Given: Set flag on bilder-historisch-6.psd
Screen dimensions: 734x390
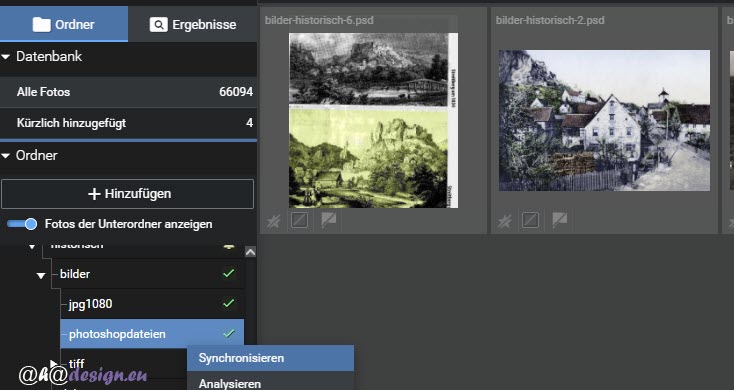Looking at the screenshot, I should (x=329, y=220).
